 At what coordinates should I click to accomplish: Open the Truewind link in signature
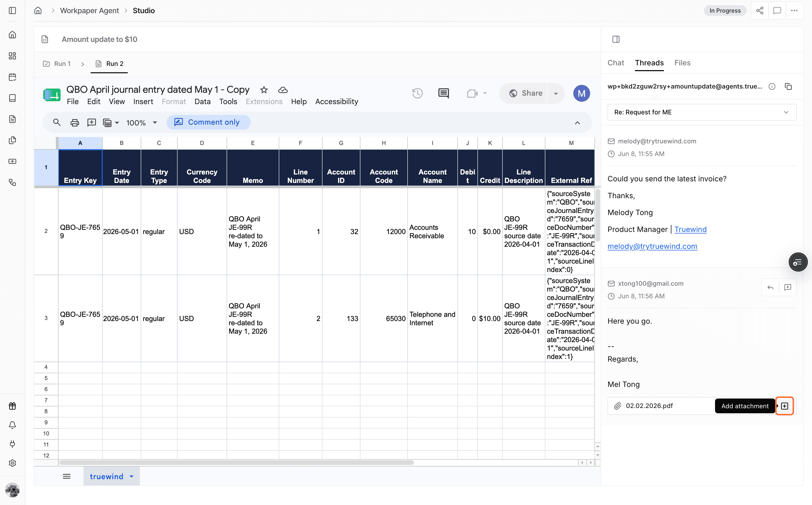(x=690, y=229)
